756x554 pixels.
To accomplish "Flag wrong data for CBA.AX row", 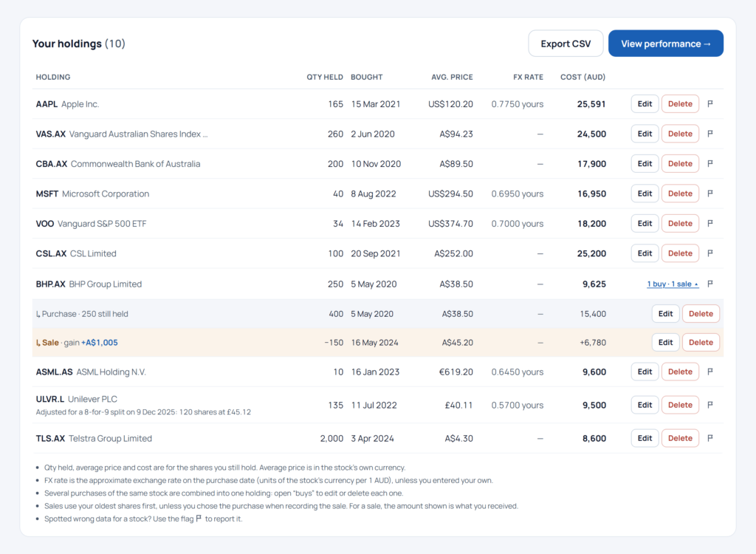I will pos(710,163).
